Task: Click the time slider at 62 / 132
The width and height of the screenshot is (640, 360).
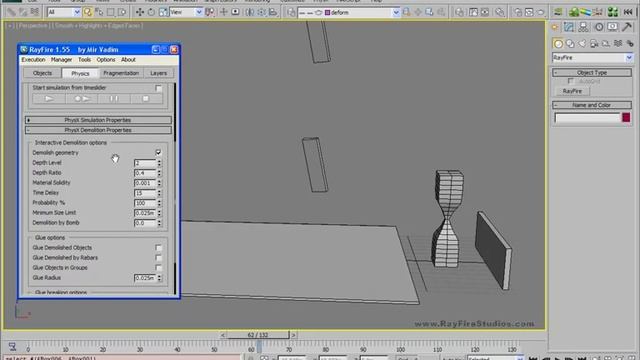Action: click(258, 335)
